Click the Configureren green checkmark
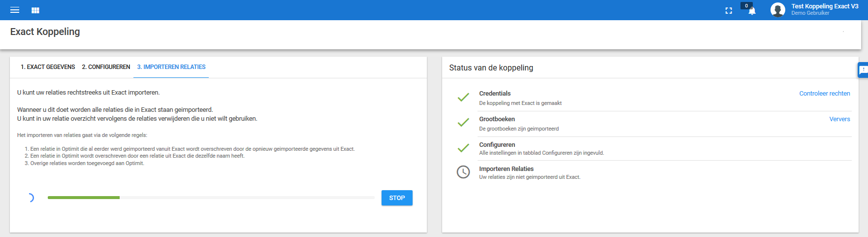This screenshot has width=868, height=237. pos(463,148)
